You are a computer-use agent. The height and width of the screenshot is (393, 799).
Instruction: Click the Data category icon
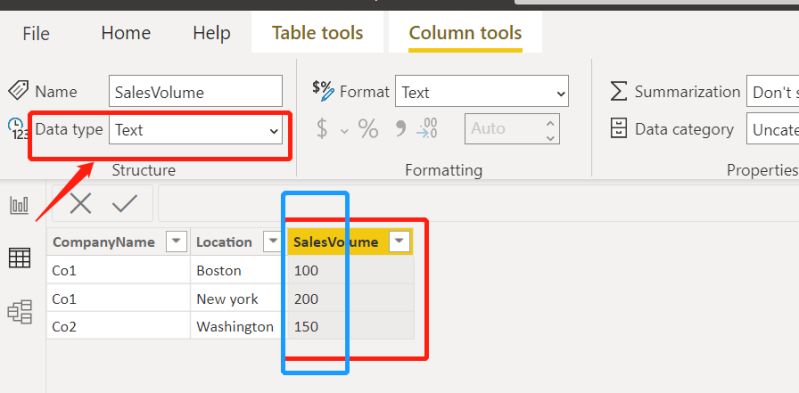[619, 129]
